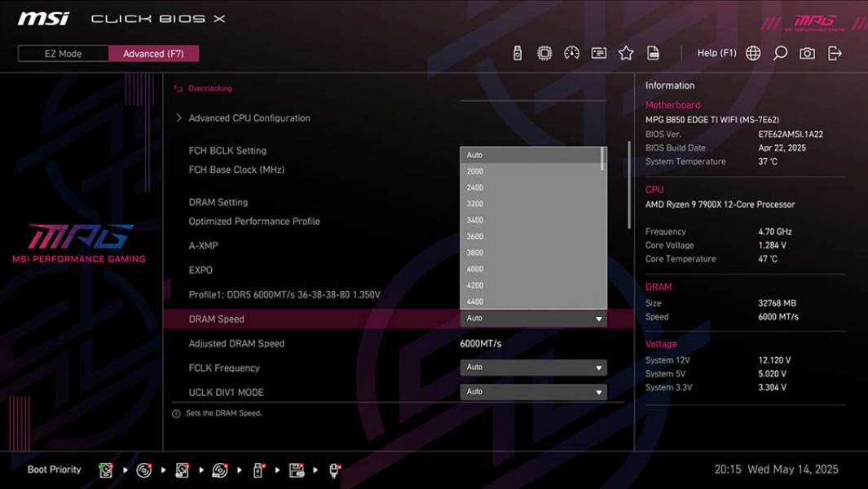Click the FCH BCLK Setting heading
This screenshot has width=868, height=489.
coord(227,151)
